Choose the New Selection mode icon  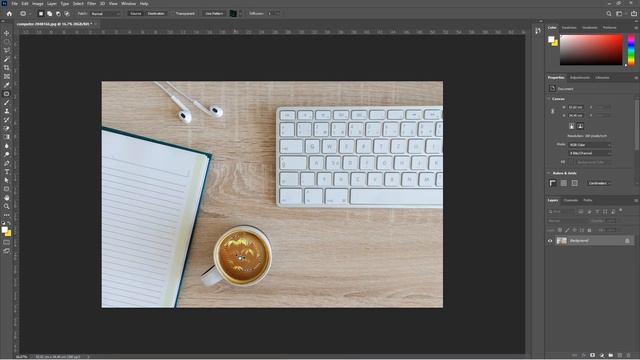coord(41,13)
